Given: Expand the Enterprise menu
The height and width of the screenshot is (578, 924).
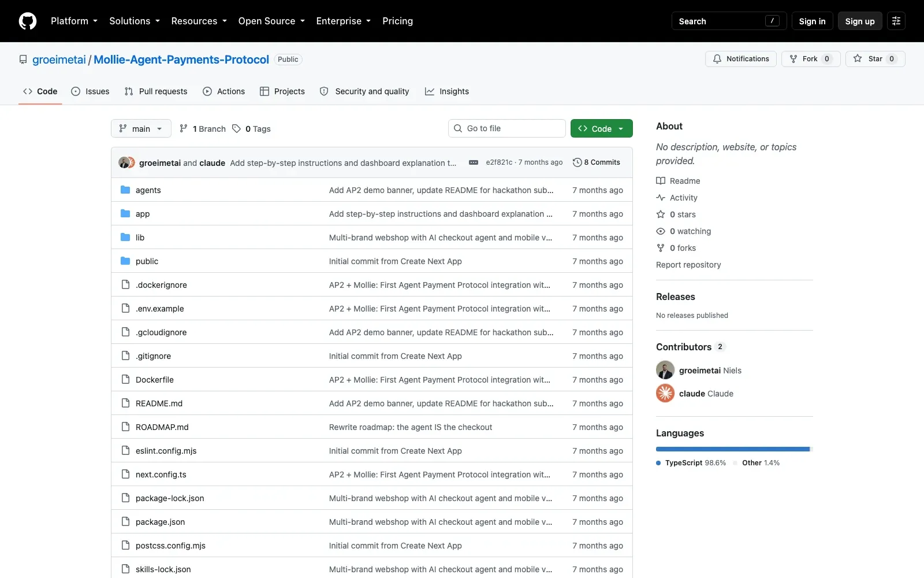Looking at the screenshot, I should tap(344, 21).
